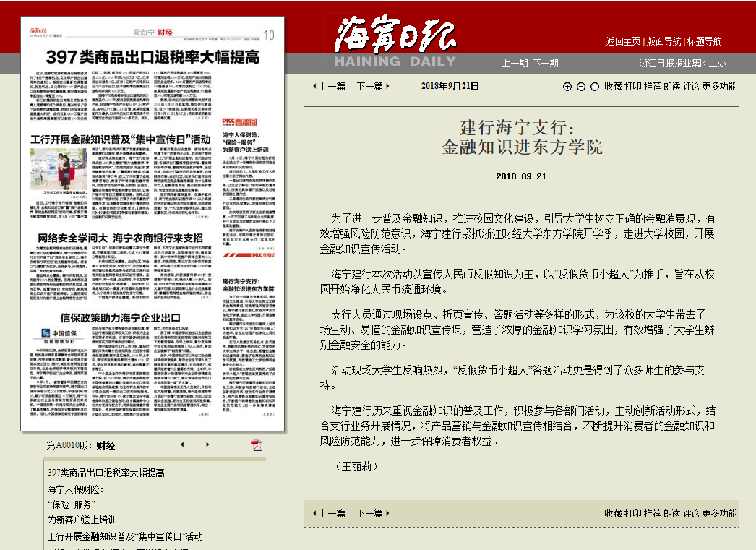Click the page number 10 on the thumbnail
Image resolution: width=756 pixels, height=550 pixels.
coord(269,35)
